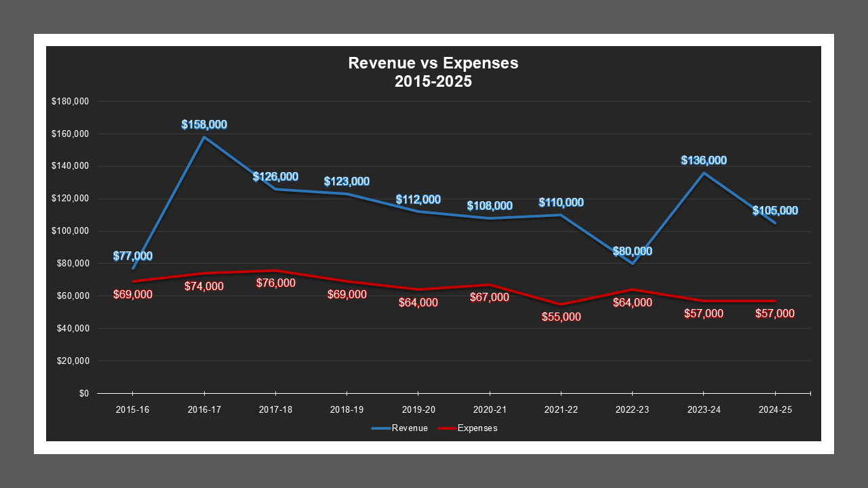Select the $105,000 revenue data label
This screenshot has height=488, width=868.
tap(775, 211)
